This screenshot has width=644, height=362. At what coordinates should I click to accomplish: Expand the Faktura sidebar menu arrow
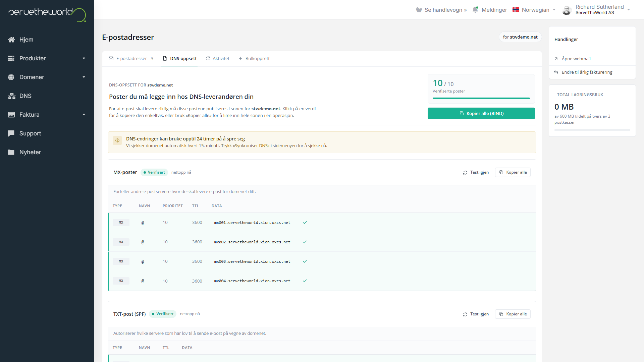click(84, 115)
